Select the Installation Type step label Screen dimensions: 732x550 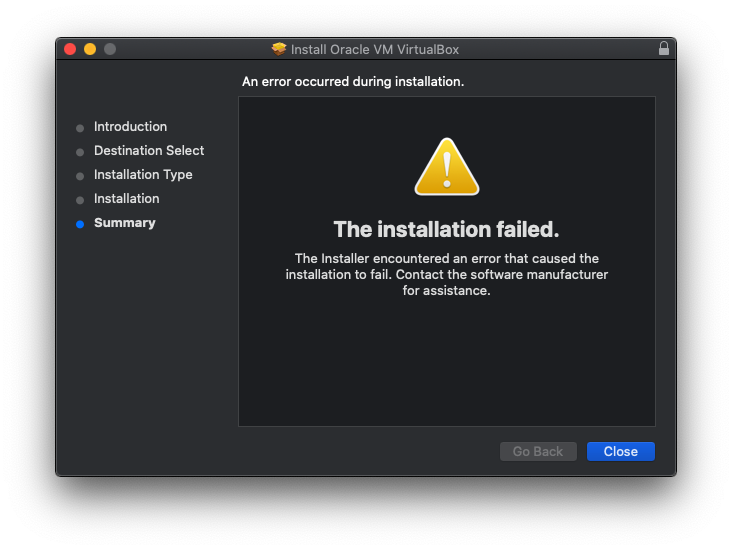[143, 175]
